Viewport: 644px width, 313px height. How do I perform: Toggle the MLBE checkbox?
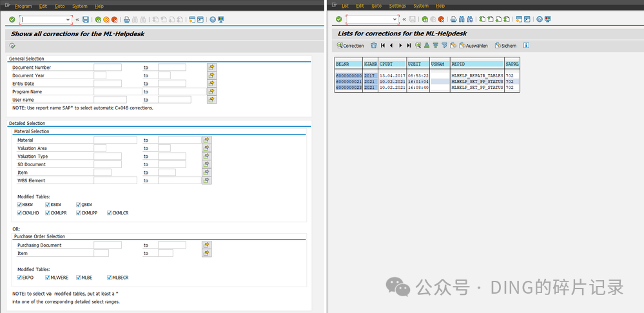tap(79, 278)
